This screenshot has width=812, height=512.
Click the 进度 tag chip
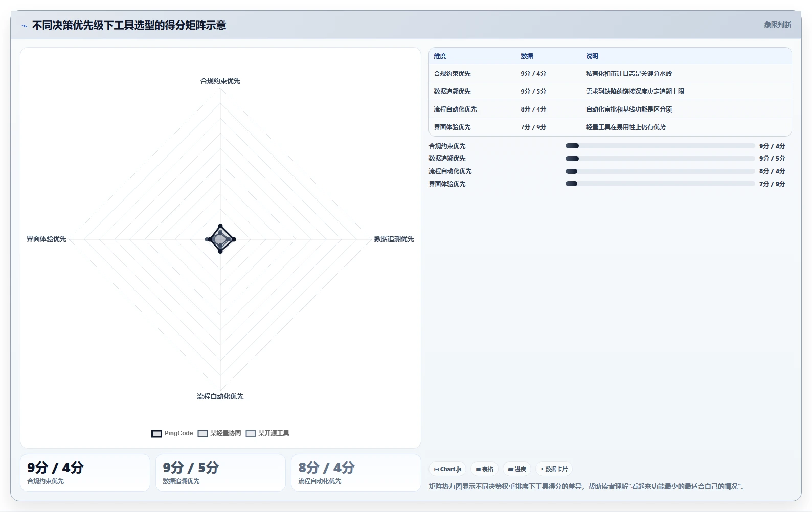[517, 469]
